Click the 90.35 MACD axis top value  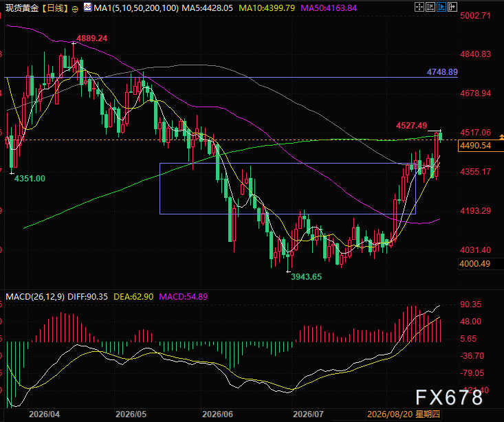click(470, 304)
